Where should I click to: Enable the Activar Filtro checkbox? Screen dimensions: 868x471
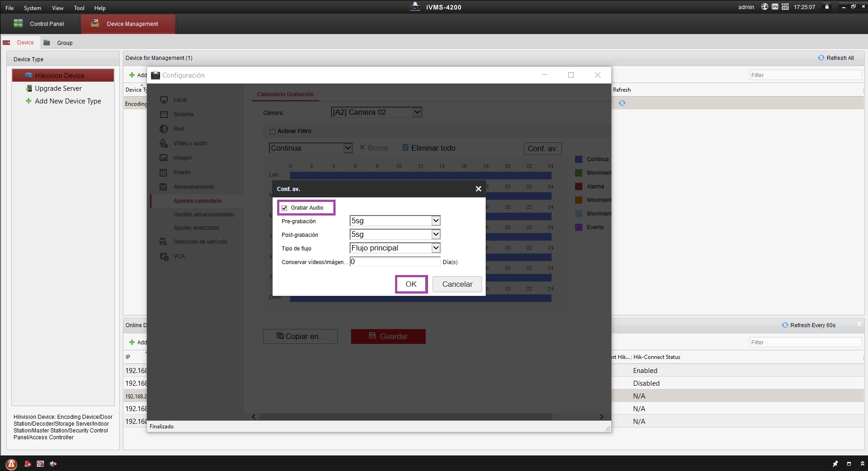pyautogui.click(x=273, y=131)
